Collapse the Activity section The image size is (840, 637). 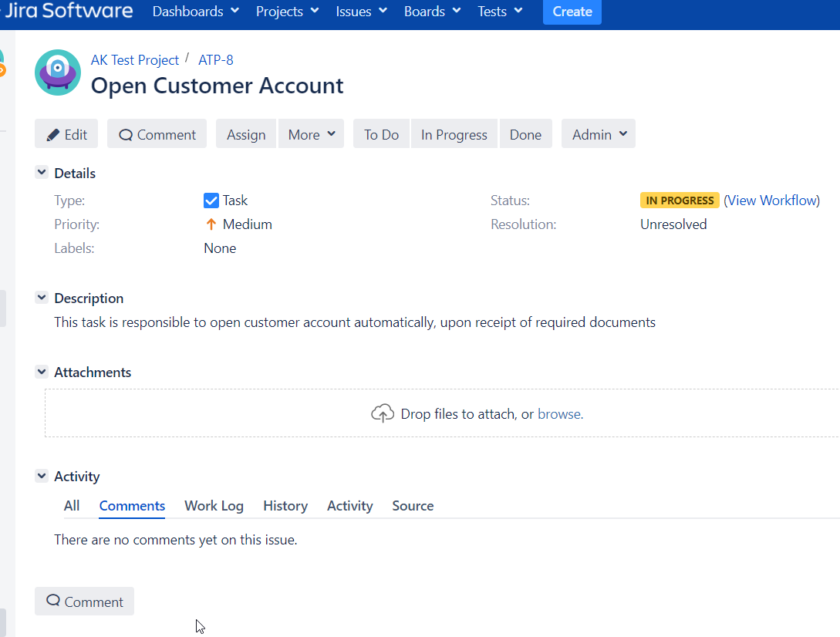tap(42, 476)
